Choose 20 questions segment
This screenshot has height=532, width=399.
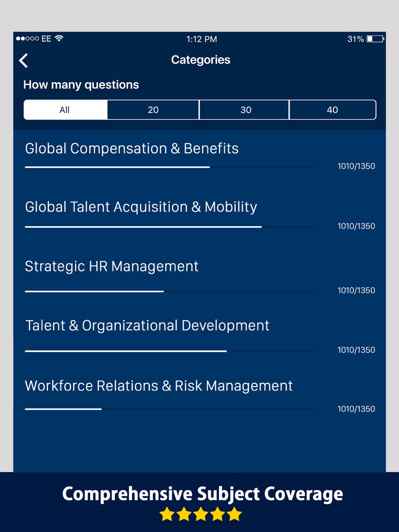point(153,110)
